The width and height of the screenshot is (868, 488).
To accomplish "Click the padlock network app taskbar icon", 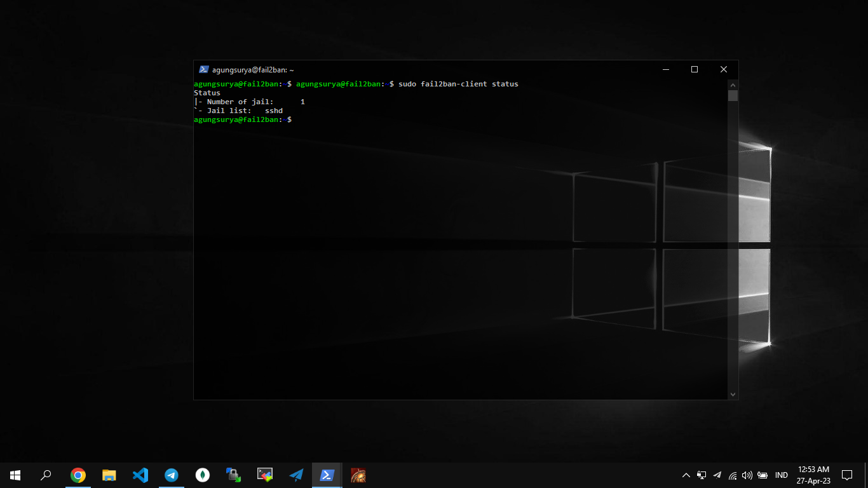I will click(x=234, y=475).
